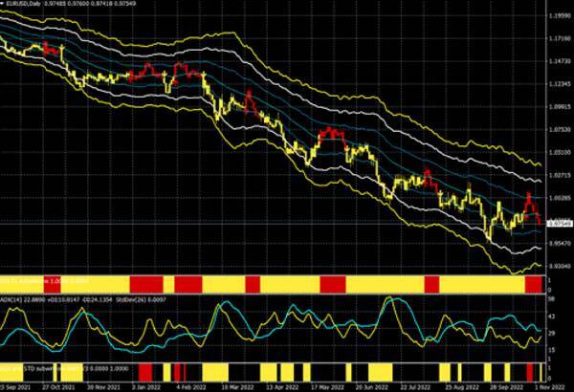
Task: Select the 1.19590 price level on axis
Action: [558, 15]
